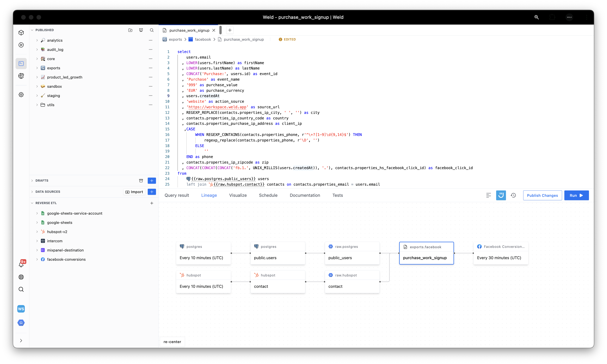Viewport: 607px width, 364px height.
Task: Collapse the Published section
Action: pyautogui.click(x=32, y=30)
